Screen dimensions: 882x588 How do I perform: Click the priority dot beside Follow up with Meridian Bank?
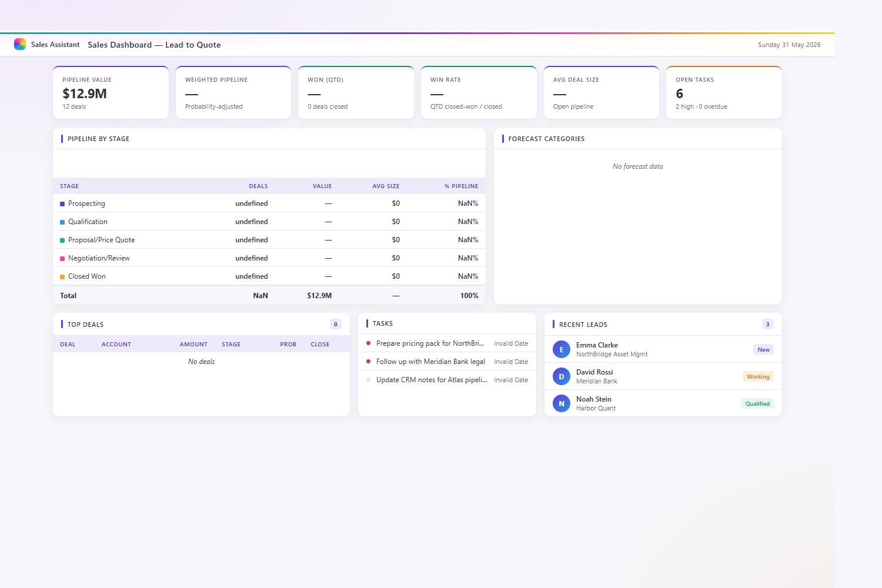pos(369,362)
